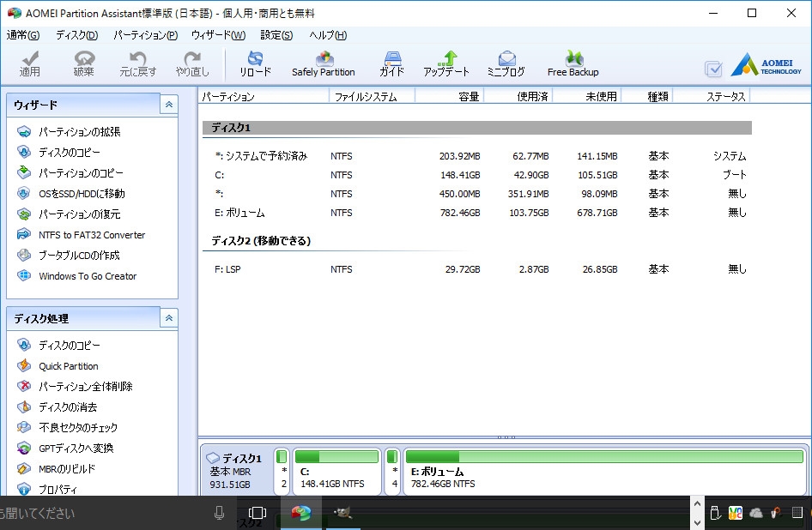812x530 pixels.
Task: Select ディスク1 基本 MBR disk label
Action: 236,471
